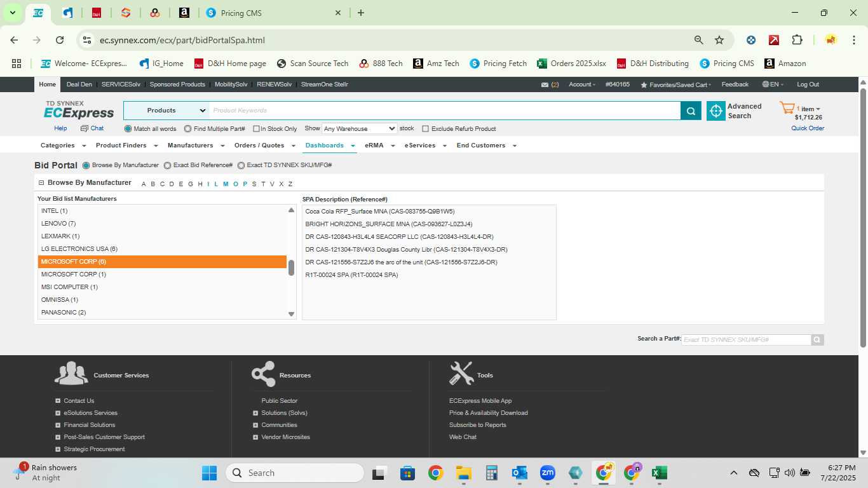Select Coca Cola RFP_Surface MNA SPA entry
Viewport: 868px width, 488px height.
point(379,211)
